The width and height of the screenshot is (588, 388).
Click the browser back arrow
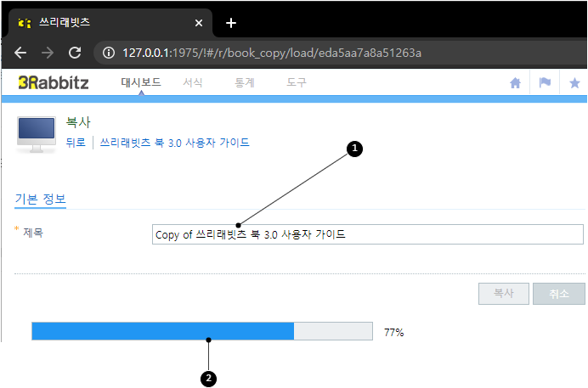point(20,53)
